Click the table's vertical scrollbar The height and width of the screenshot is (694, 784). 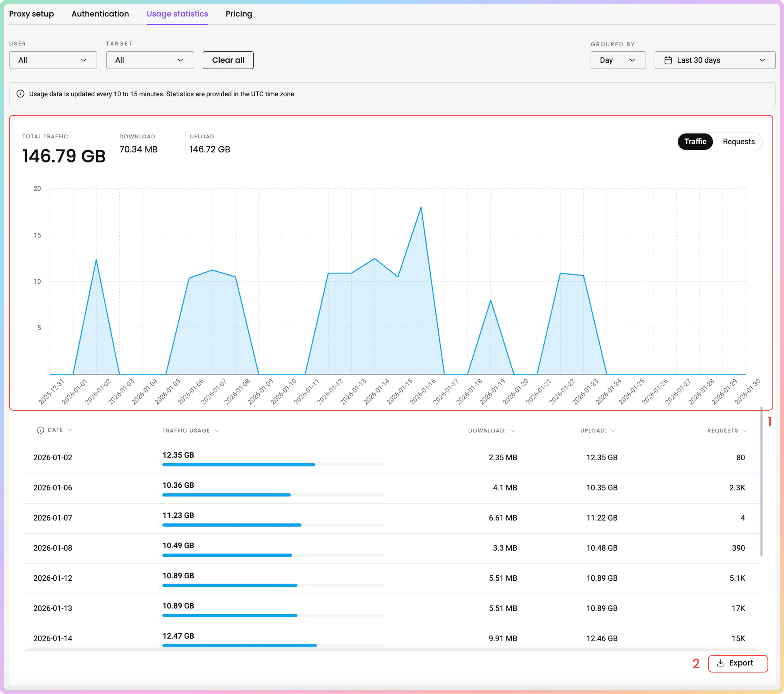[761, 481]
